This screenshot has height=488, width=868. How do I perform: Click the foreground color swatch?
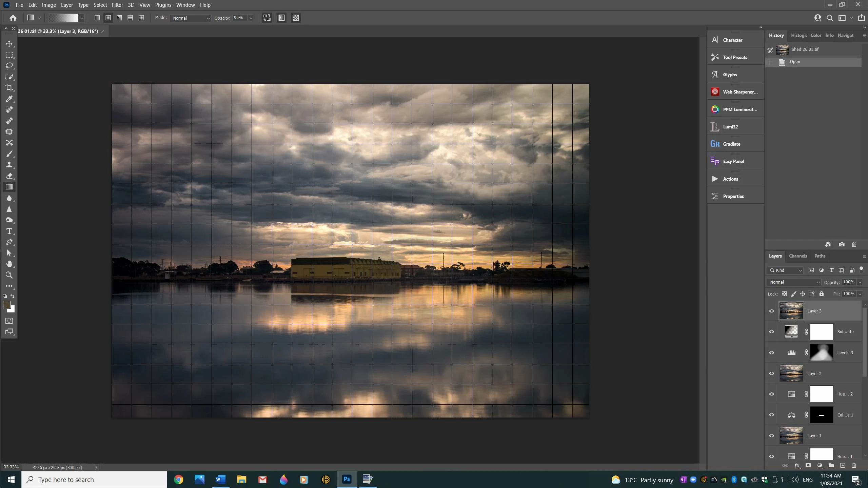point(6,305)
